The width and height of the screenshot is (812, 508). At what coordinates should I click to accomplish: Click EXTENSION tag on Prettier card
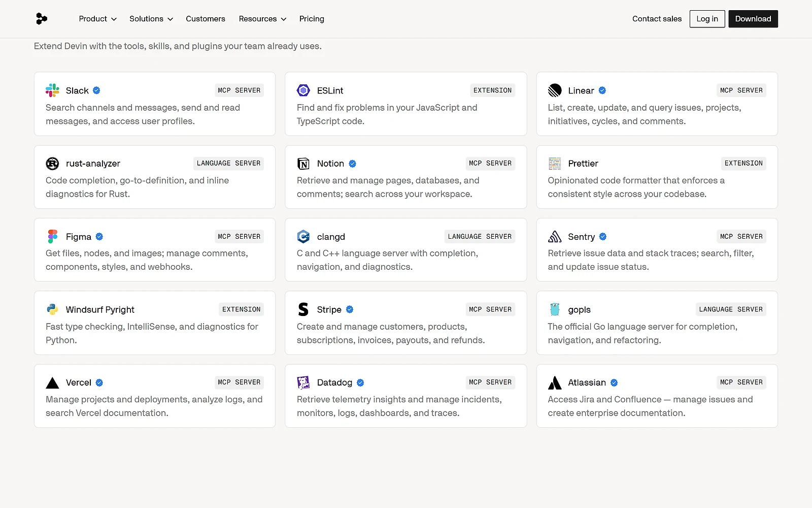(743, 163)
